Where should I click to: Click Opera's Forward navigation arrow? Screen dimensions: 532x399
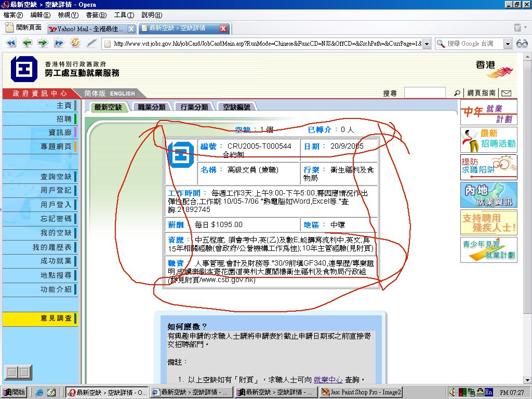(43, 43)
